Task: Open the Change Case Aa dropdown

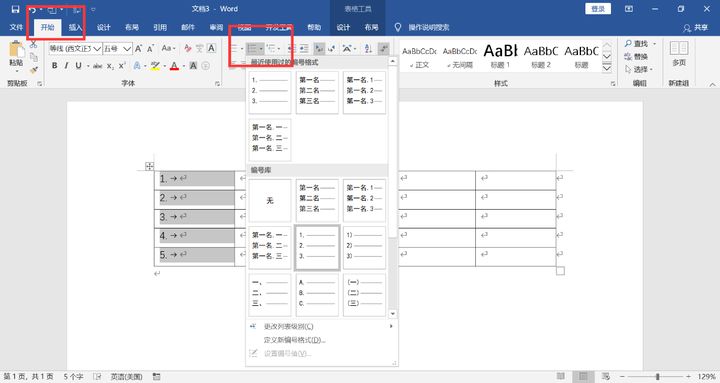Action: (x=168, y=48)
